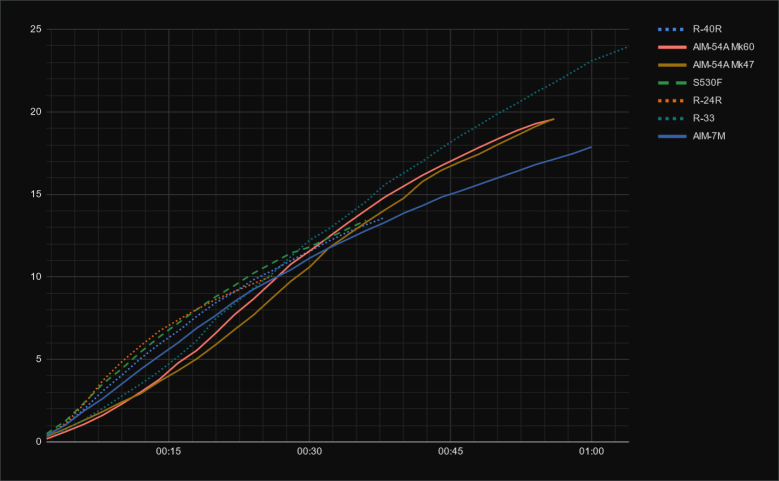The height and width of the screenshot is (481, 779).
Task: Toggle the R-33 legend text
Action: coord(702,116)
